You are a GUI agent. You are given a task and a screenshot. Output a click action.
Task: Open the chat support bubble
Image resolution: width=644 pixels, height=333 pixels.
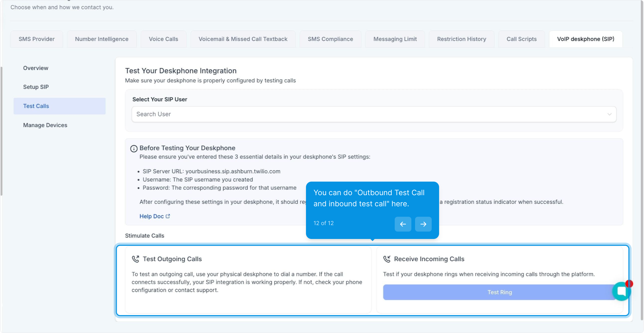[x=622, y=291]
